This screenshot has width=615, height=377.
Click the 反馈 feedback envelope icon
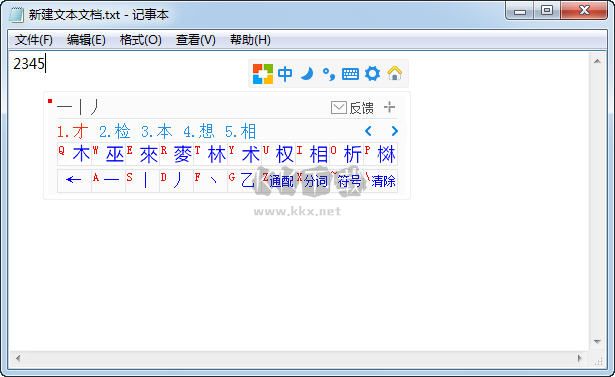[338, 107]
